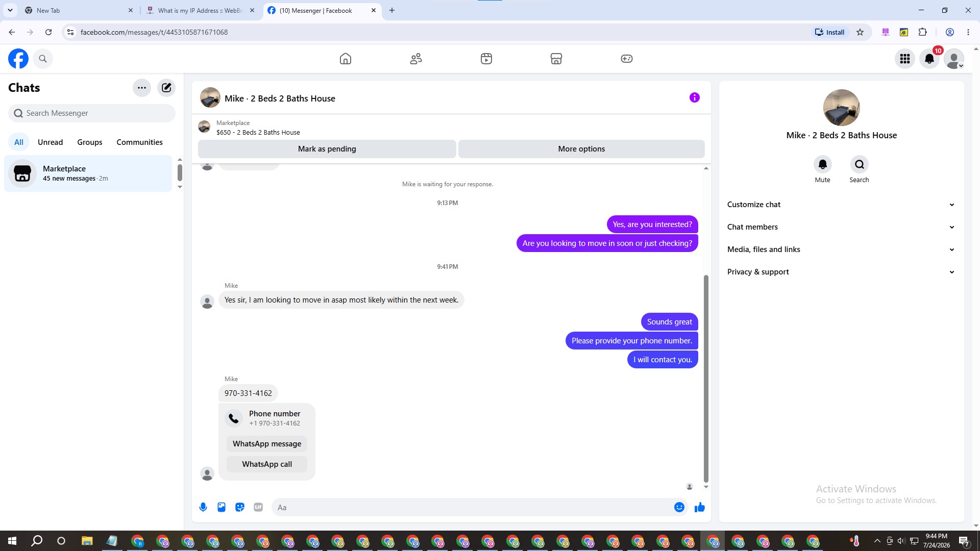The height and width of the screenshot is (551, 980).
Task: Open the Reels video icon
Action: (486, 59)
